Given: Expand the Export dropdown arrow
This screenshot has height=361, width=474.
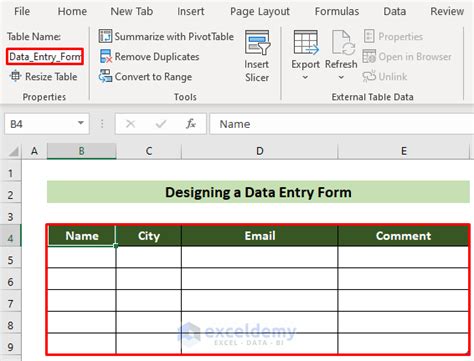Looking at the screenshot, I should pos(305,77).
